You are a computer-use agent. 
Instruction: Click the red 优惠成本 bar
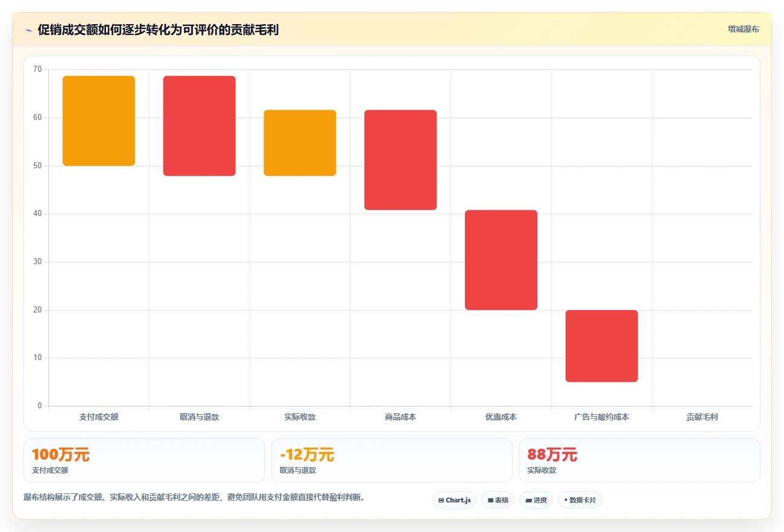(x=501, y=260)
